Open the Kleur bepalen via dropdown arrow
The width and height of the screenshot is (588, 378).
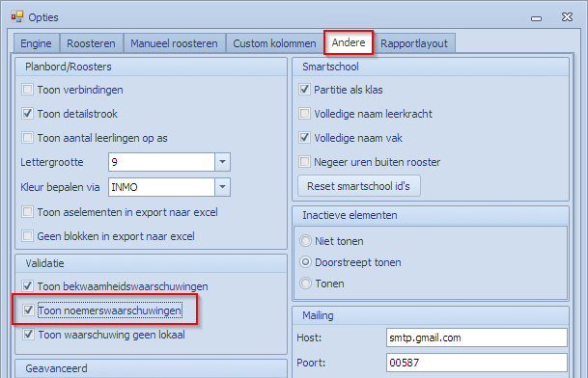pos(222,187)
